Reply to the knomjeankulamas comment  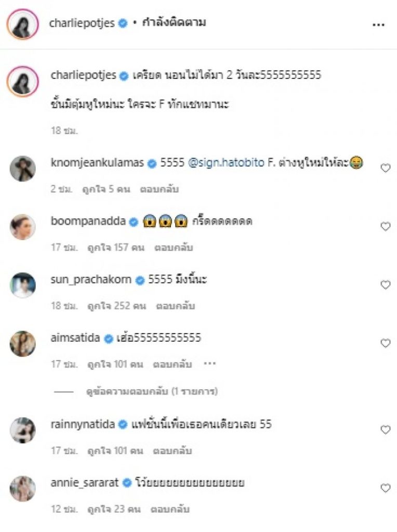[160, 189]
